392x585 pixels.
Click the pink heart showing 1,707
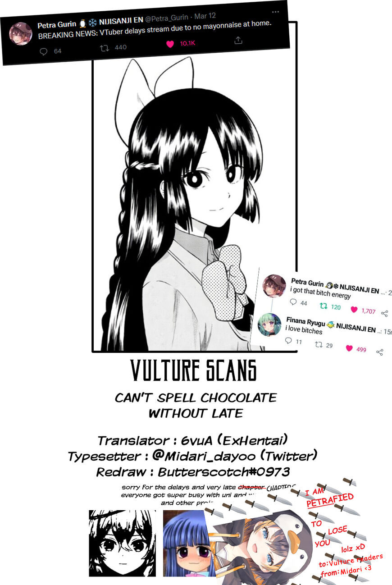coord(354,310)
